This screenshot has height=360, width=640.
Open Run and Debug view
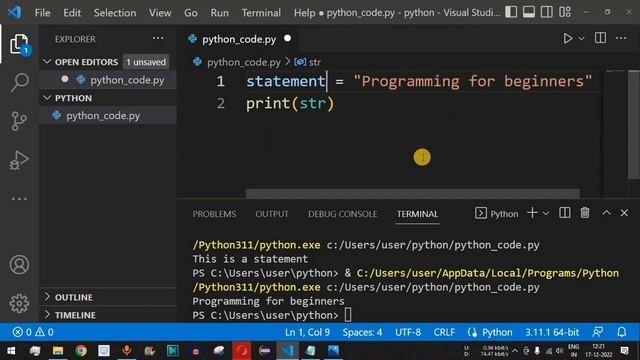tap(19, 160)
